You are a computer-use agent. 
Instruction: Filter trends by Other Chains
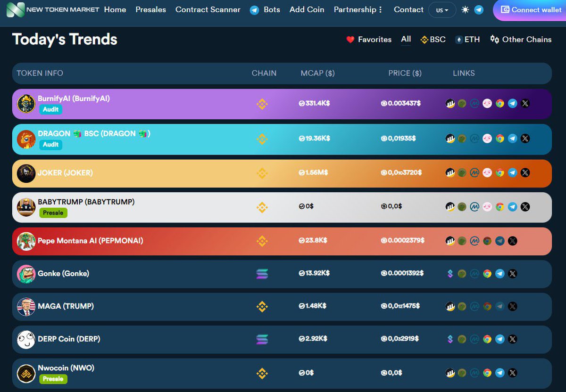click(x=521, y=40)
